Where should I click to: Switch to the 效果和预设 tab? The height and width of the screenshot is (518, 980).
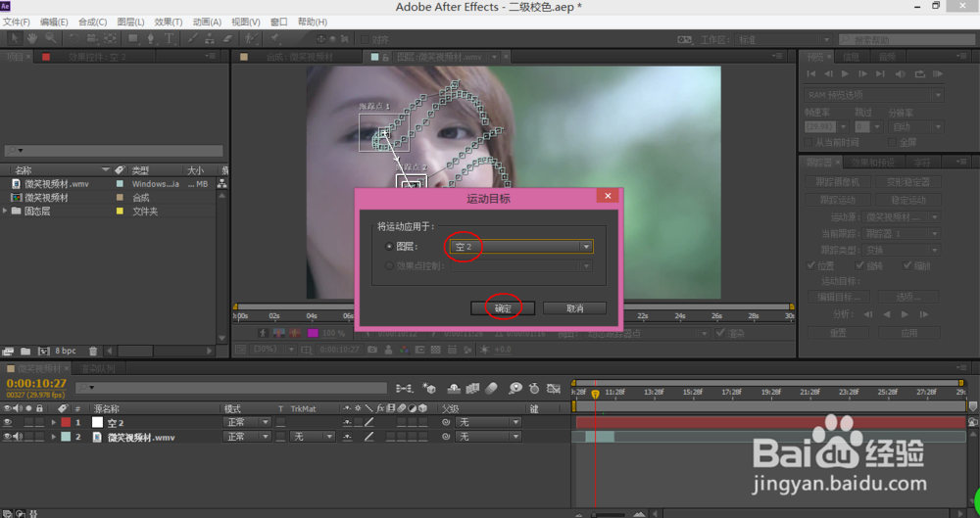click(872, 163)
